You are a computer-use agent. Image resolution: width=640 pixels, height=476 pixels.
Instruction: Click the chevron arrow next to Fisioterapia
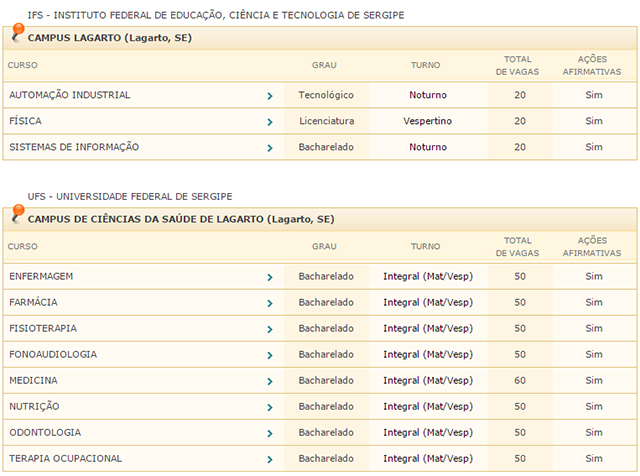click(270, 329)
